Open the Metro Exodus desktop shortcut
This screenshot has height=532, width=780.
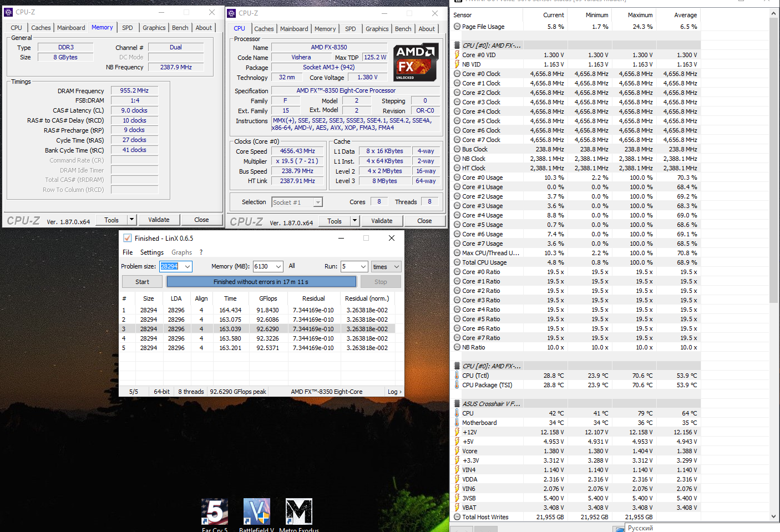[299, 511]
